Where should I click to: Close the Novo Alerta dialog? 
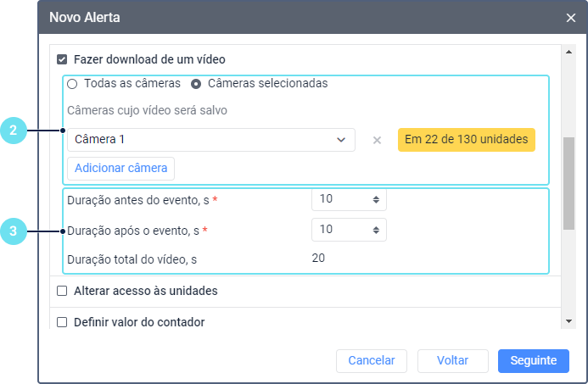coord(570,17)
